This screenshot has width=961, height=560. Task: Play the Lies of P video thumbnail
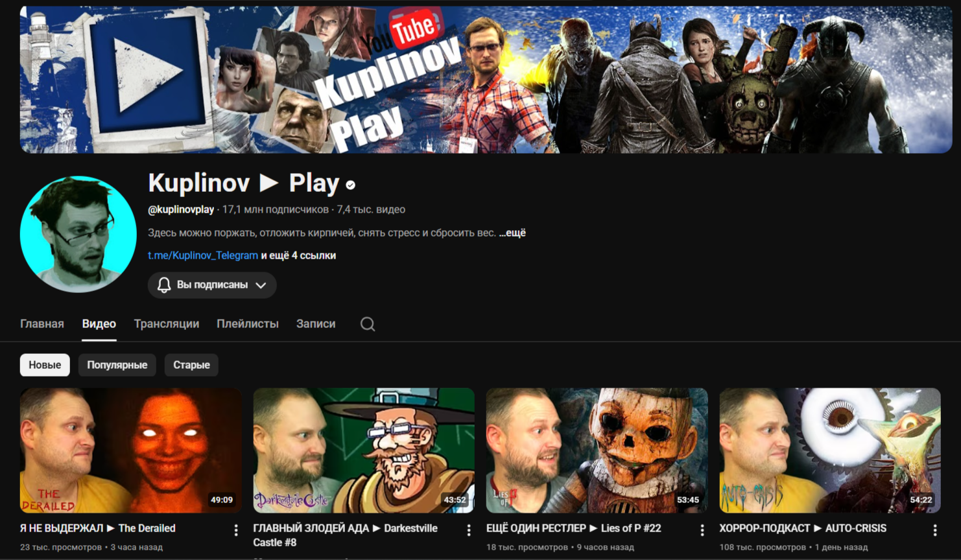click(597, 450)
